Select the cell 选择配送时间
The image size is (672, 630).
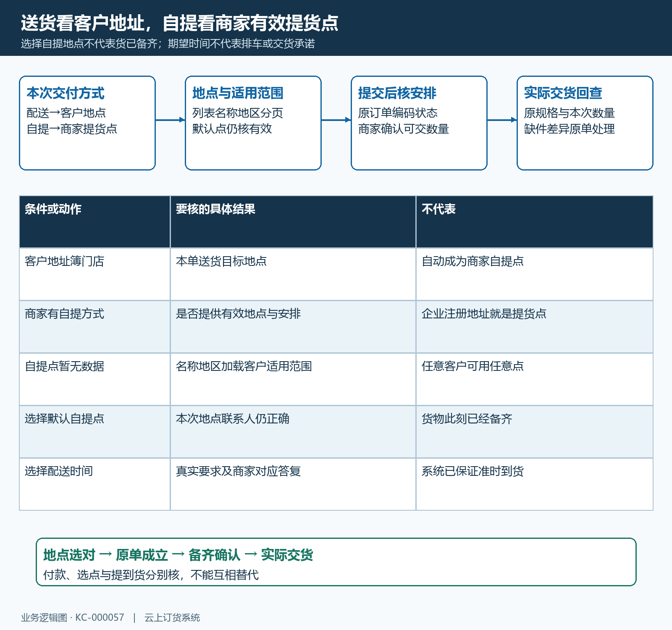[x=95, y=484]
